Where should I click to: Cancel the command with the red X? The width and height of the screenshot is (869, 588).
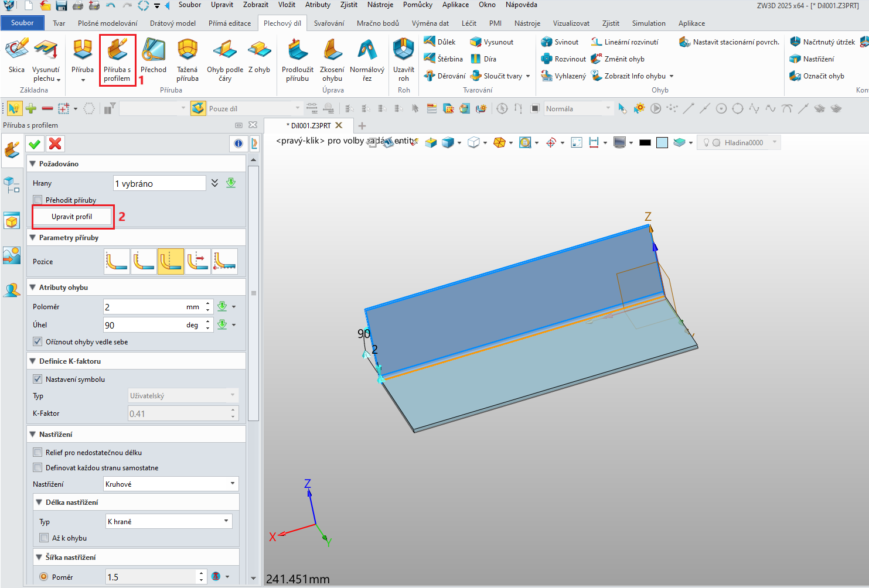55,143
